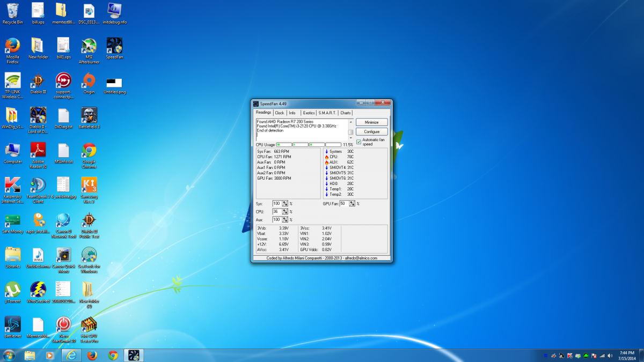Image resolution: width=644 pixels, height=362 pixels.
Task: Open Windows Media Player from the taskbar
Action: point(50,355)
